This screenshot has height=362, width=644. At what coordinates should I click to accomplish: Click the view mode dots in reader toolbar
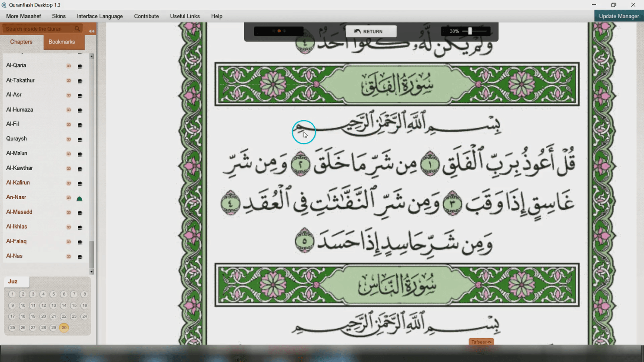point(279,31)
